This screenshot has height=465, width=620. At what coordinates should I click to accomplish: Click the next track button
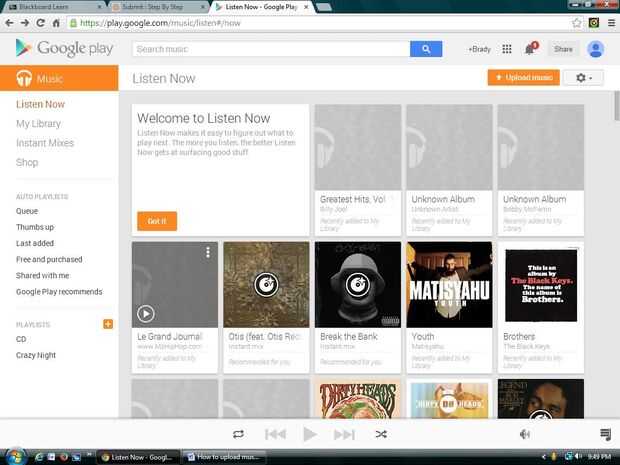tap(344, 434)
